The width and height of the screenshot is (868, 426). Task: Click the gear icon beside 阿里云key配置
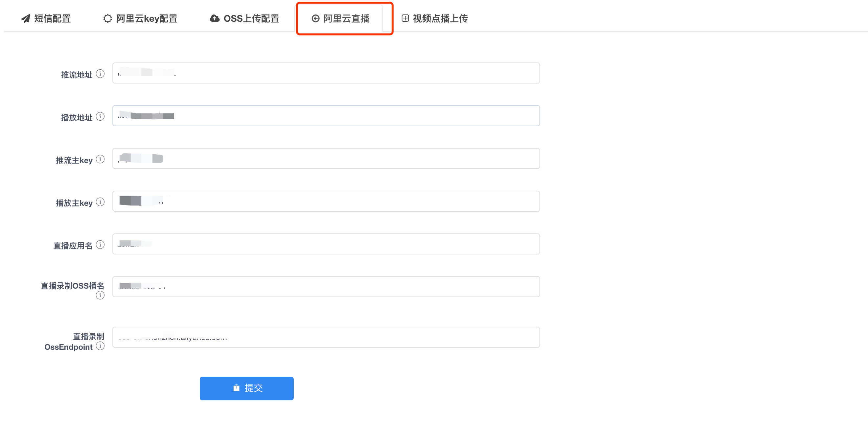107,18
